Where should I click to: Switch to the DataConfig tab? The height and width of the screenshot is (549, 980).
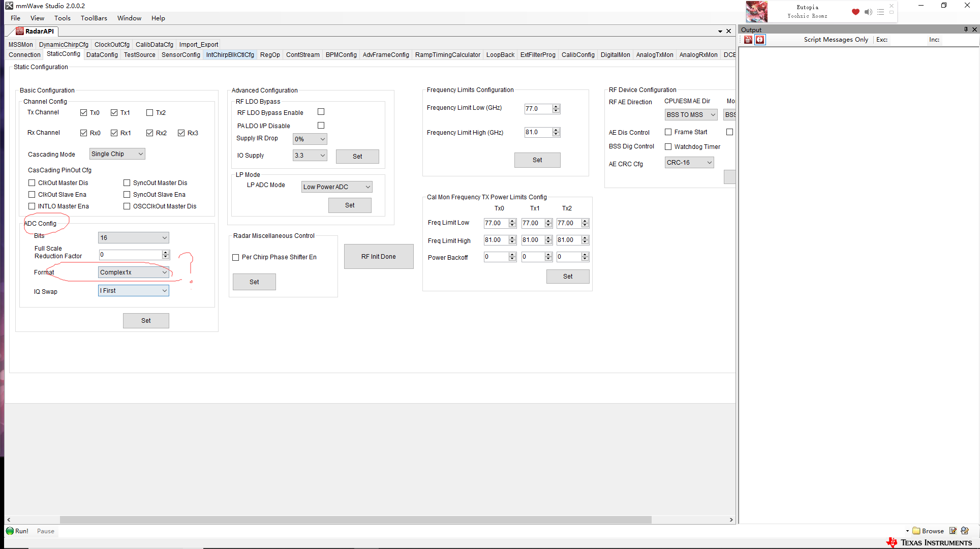(x=102, y=55)
